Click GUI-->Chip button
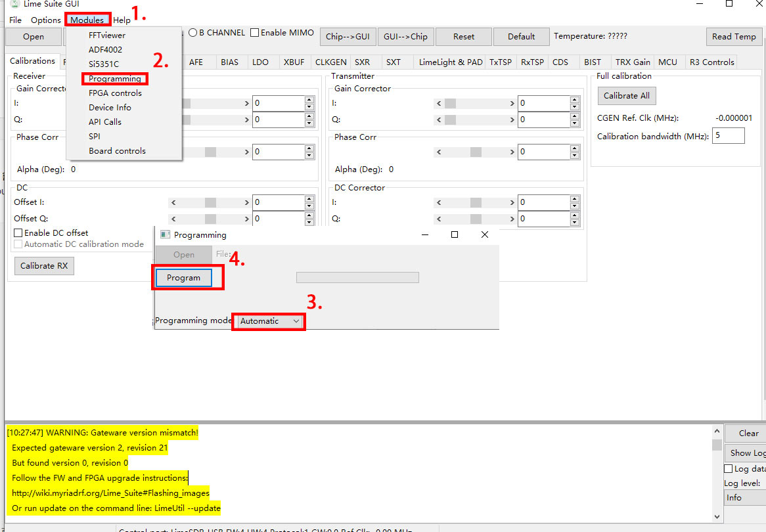766x532 pixels. (405, 37)
